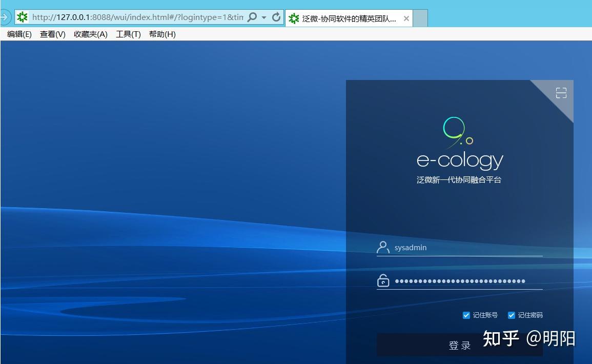Open the address bar history dropdown arrow
Image resolution: width=592 pixels, height=364 pixels.
point(264,16)
